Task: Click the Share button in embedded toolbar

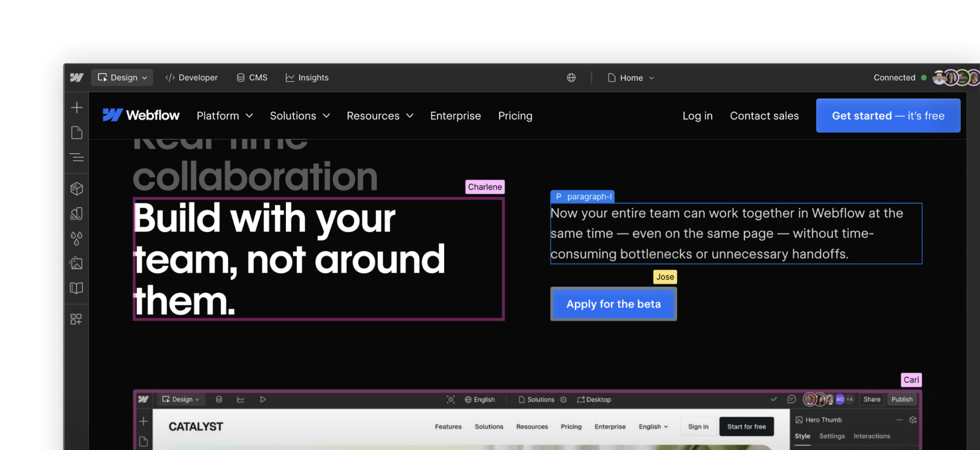Action: (872, 399)
